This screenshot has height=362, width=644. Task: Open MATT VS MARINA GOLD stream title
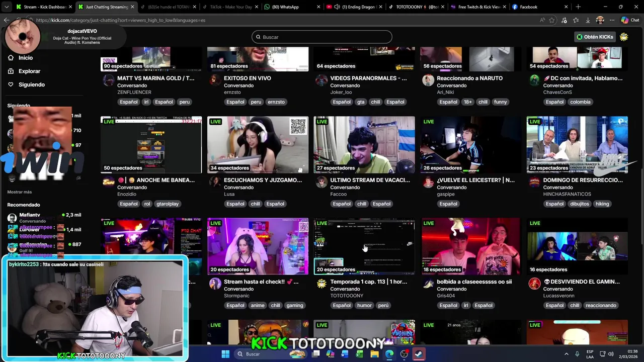[x=155, y=78]
